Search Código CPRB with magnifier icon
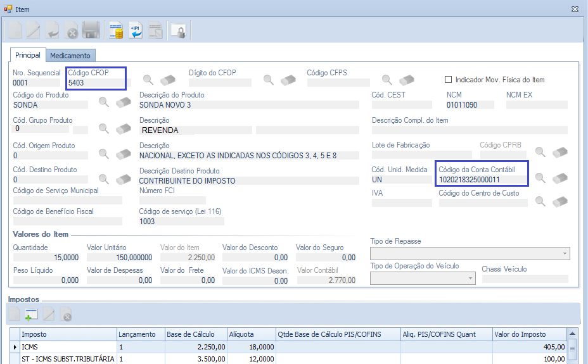 pyautogui.click(x=540, y=152)
